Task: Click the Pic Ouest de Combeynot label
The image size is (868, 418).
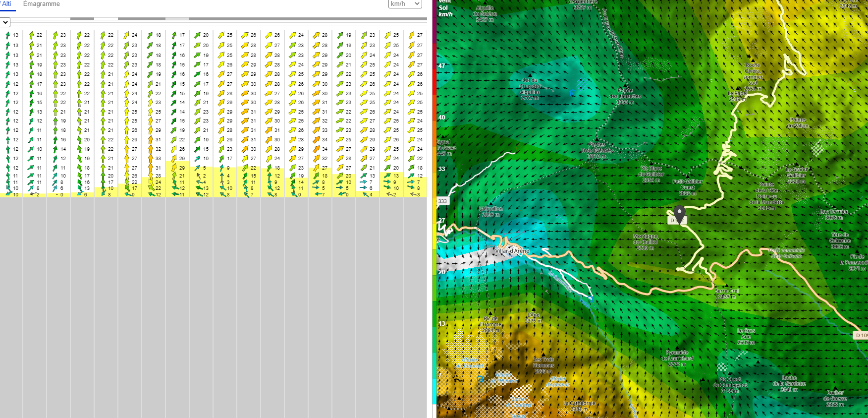Action: coord(730,385)
